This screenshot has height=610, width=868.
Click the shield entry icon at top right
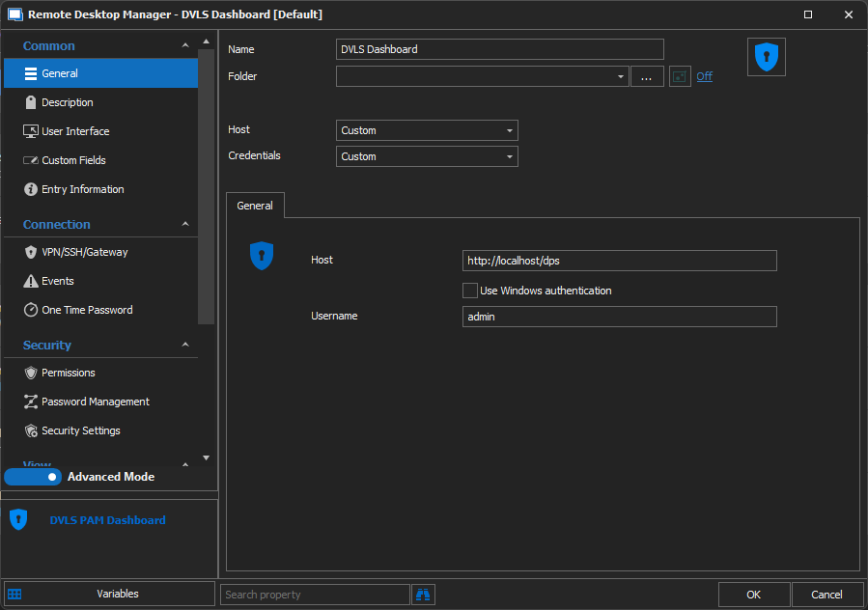point(767,57)
